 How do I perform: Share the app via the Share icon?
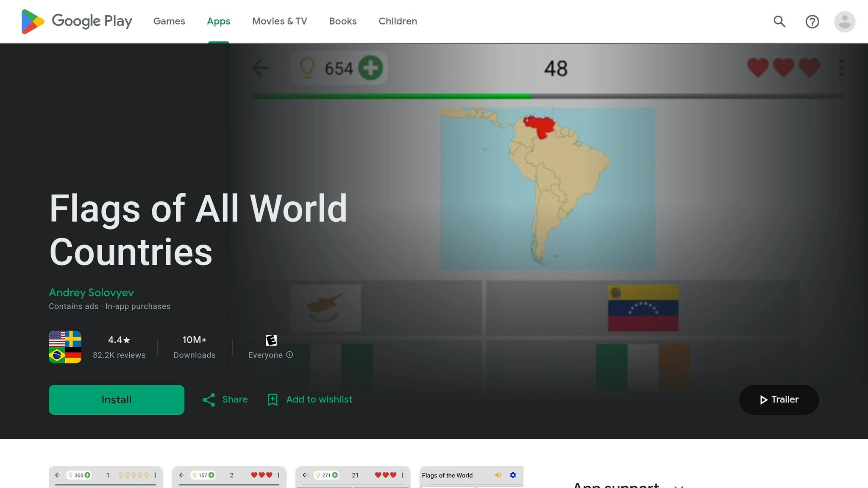209,399
